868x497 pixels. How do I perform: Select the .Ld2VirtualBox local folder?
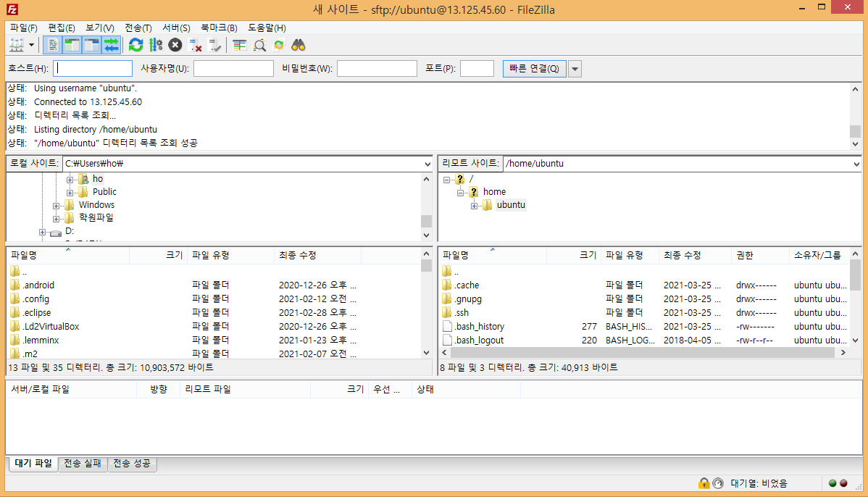(51, 327)
